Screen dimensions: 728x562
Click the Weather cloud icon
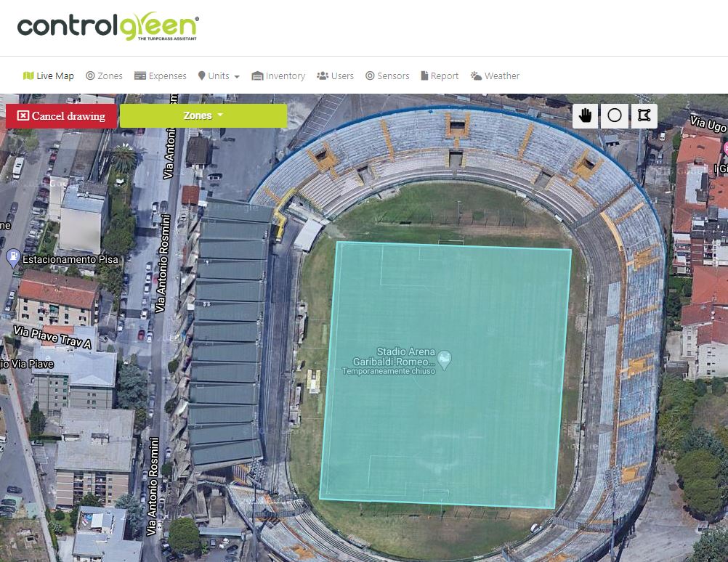tap(476, 76)
